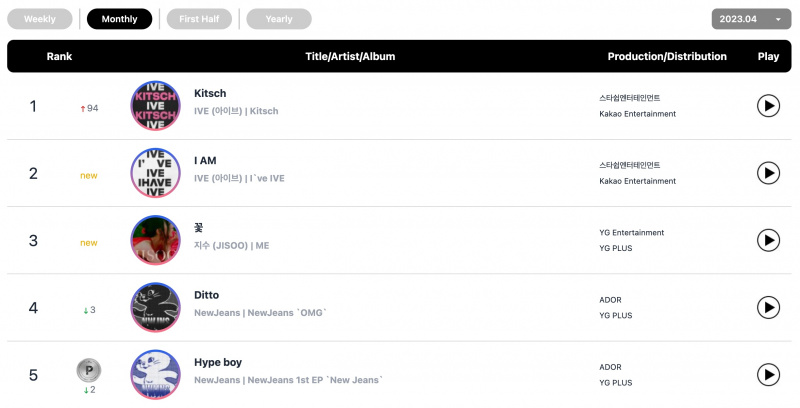Viewport: 800px width, 408px height.
Task: Play the song Ditto
Action: pos(768,308)
